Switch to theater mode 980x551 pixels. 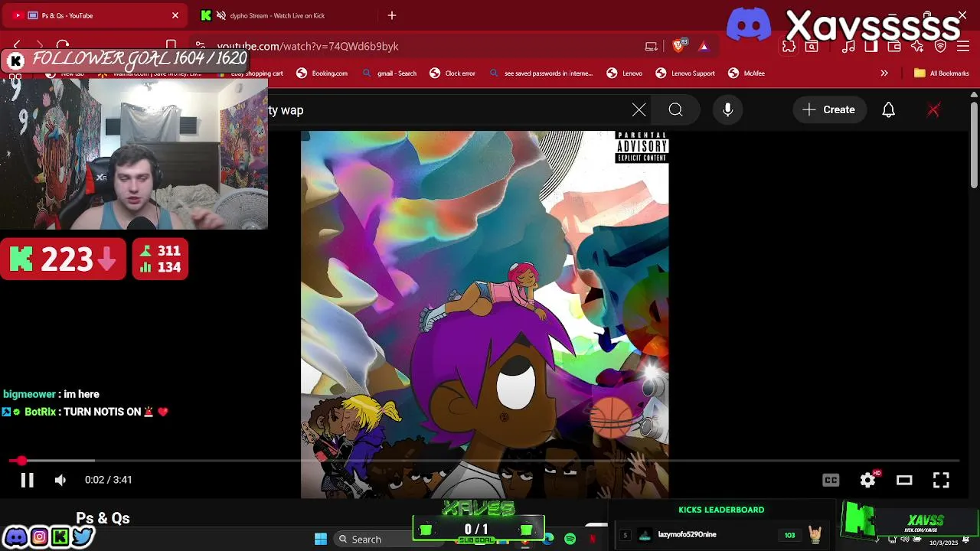pos(904,481)
